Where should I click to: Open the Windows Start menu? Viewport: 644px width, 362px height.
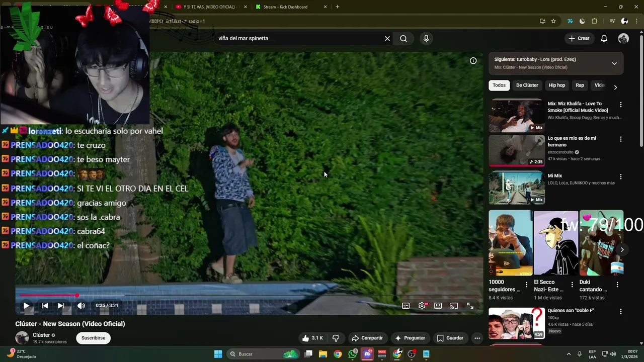pyautogui.click(x=218, y=354)
